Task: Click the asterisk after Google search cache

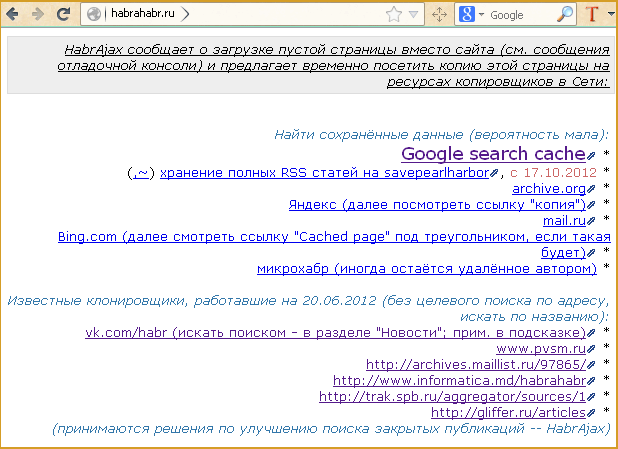Action: (606, 154)
